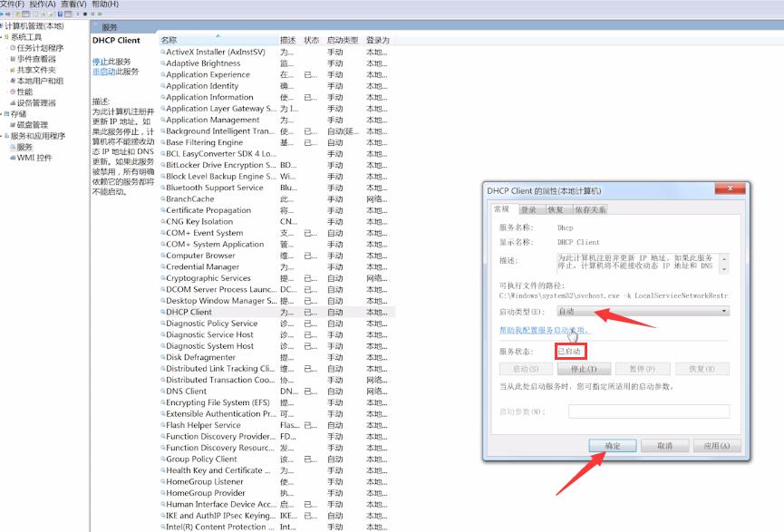The height and width of the screenshot is (532, 784).
Task: Click gear icon of HomeGroup Provider row
Action: pyautogui.click(x=162, y=493)
